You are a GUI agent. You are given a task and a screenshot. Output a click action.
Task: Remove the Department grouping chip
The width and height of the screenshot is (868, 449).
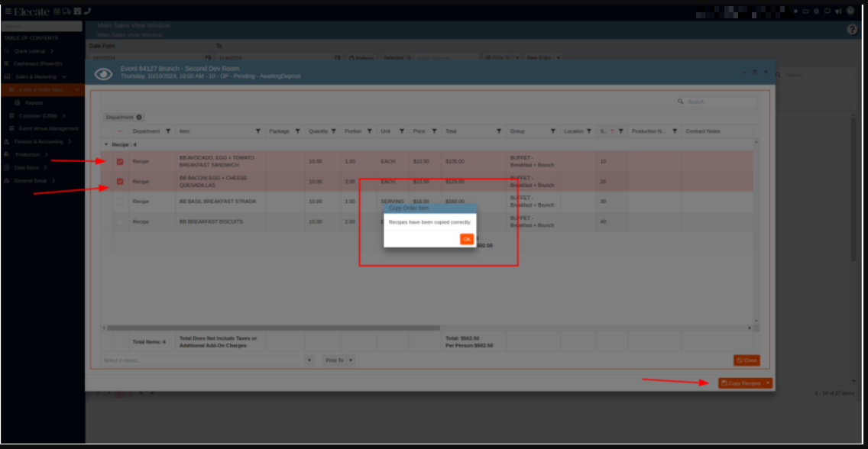pos(139,118)
